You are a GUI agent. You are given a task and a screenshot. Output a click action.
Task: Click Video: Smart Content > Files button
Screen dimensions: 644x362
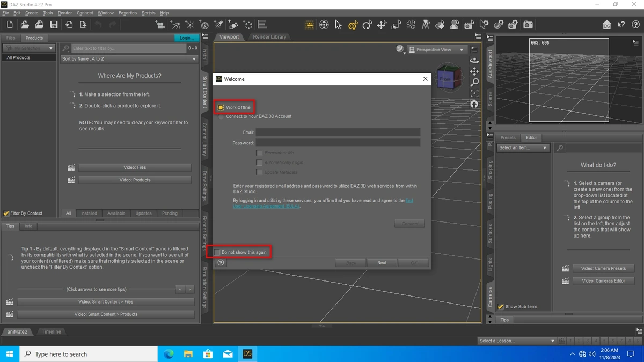pyautogui.click(x=106, y=302)
